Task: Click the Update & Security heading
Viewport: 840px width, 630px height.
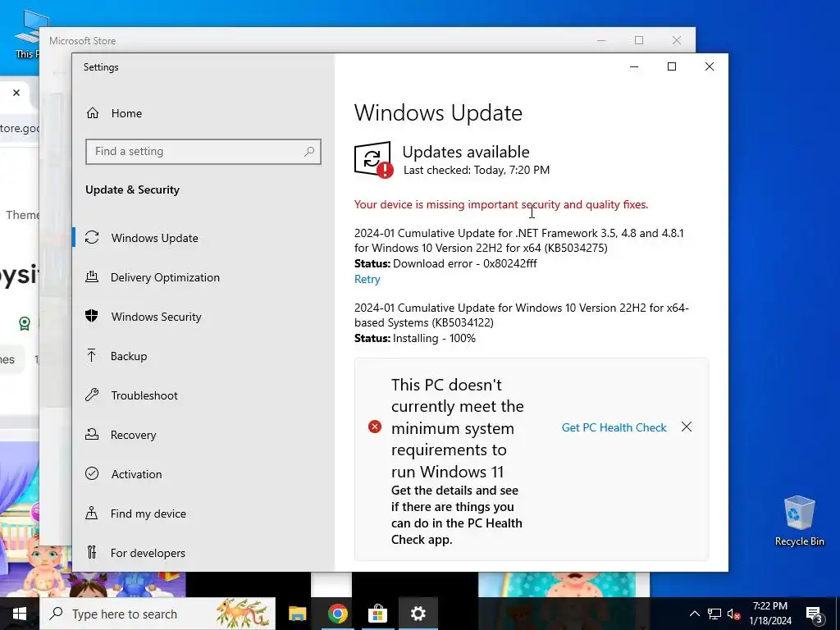Action: 132,189
